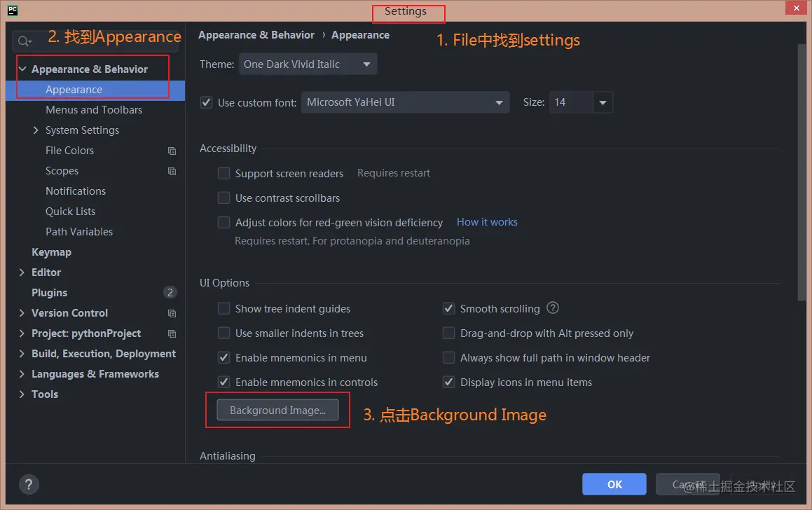
Task: Enable Drag-and-drop with Alt pressed only
Action: coord(448,333)
